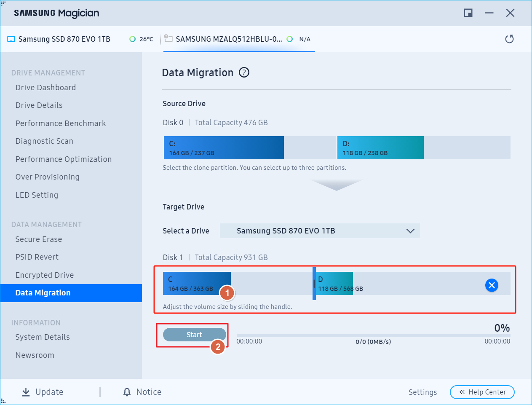Remove target partitions via the blue X icon
Viewport: 532px width, 405px height.
coord(492,285)
